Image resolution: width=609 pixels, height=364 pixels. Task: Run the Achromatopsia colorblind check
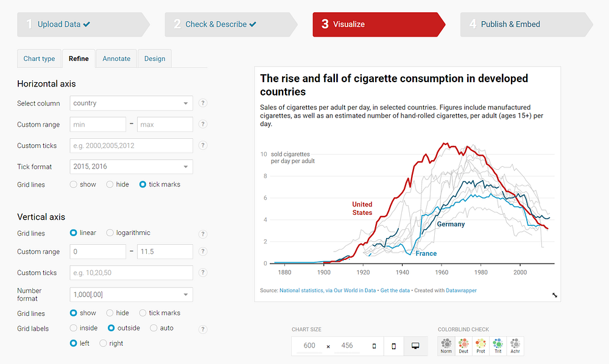[515, 345]
